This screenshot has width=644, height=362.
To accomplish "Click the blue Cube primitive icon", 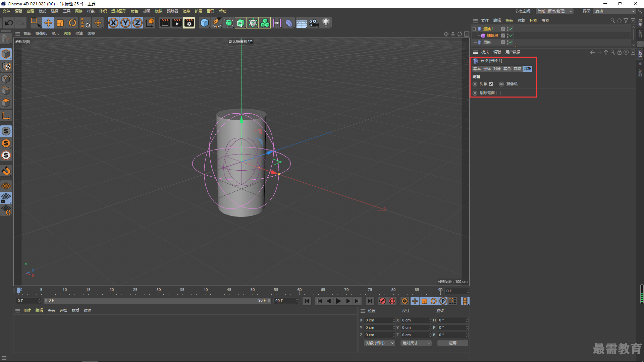I will [204, 23].
